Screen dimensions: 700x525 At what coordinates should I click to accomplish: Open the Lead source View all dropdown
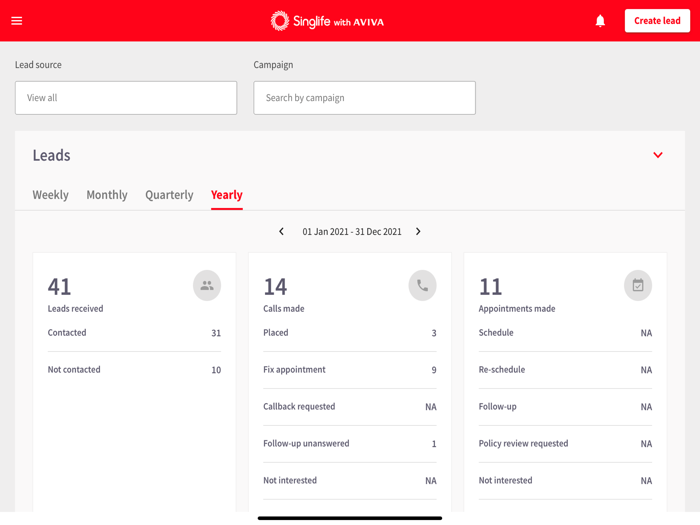click(126, 98)
